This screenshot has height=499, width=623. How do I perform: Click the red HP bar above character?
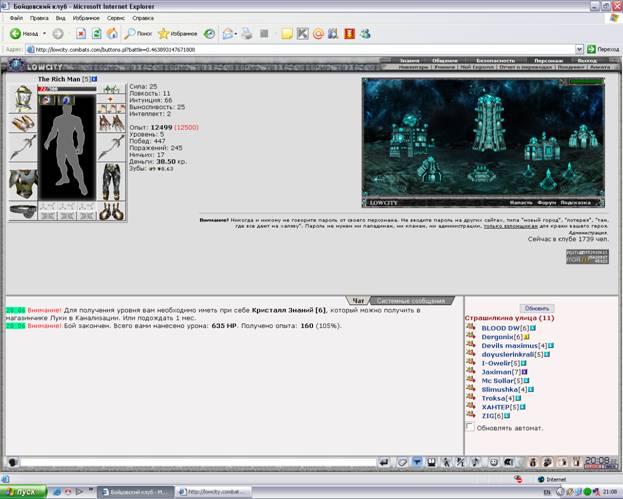[x=67, y=89]
